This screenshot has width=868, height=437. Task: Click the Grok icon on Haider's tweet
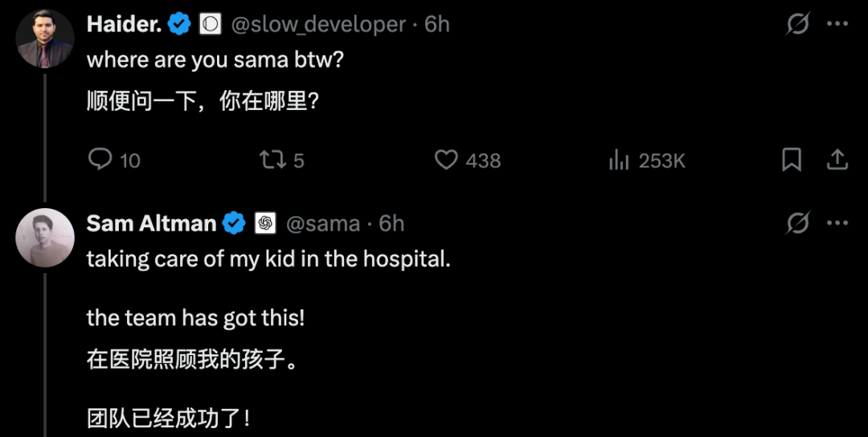point(797,25)
